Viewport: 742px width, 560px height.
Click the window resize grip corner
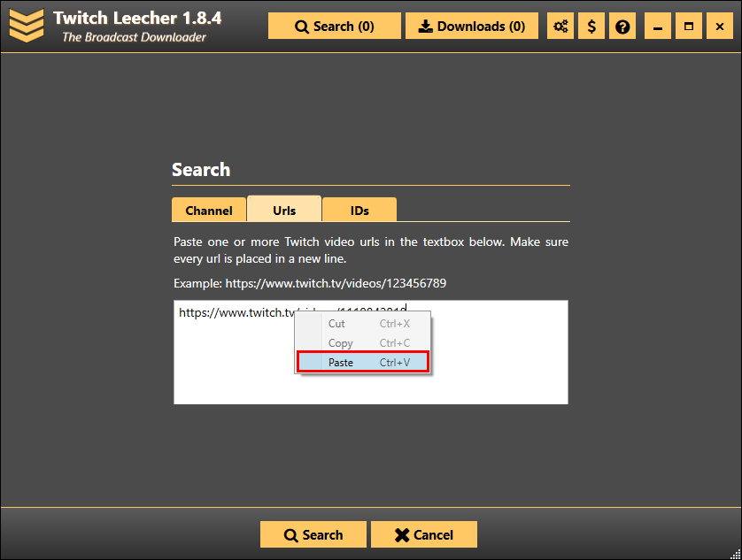click(736, 555)
